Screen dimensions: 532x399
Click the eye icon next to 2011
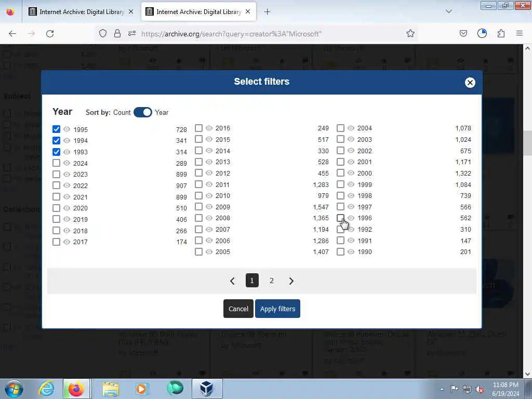coord(209,184)
